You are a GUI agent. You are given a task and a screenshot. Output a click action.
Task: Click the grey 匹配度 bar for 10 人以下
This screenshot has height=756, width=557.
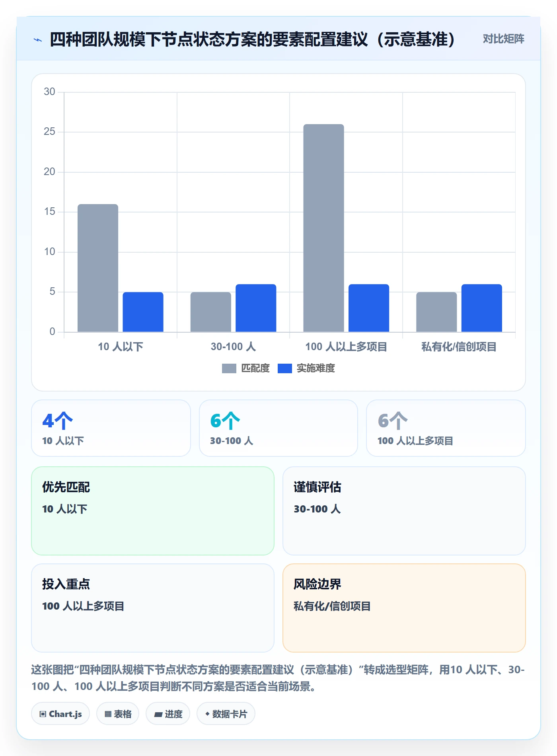tap(98, 268)
